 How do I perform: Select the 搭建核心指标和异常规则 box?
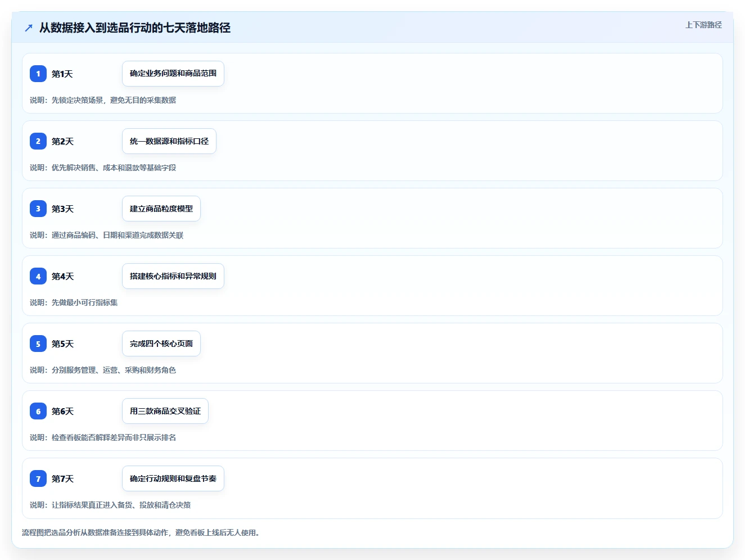click(173, 276)
